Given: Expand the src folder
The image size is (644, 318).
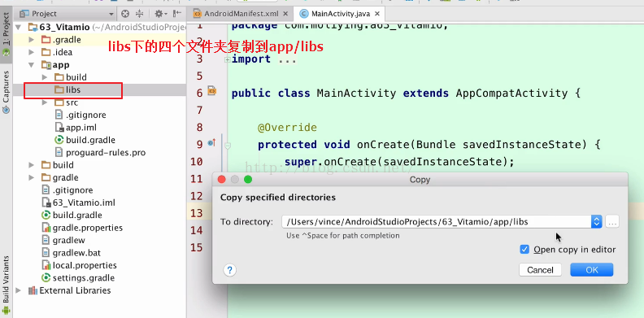Looking at the screenshot, I should click(45, 102).
